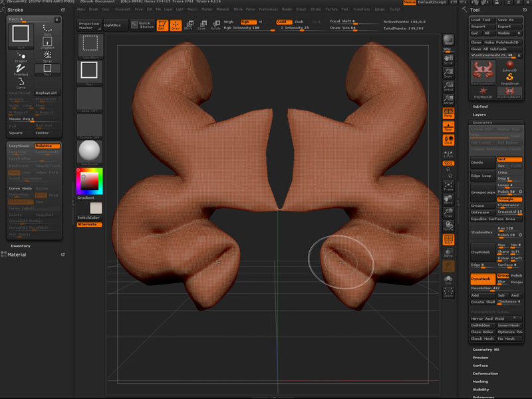
Task: Click the Frame mesh icon
Action: pyautogui.click(x=448, y=186)
